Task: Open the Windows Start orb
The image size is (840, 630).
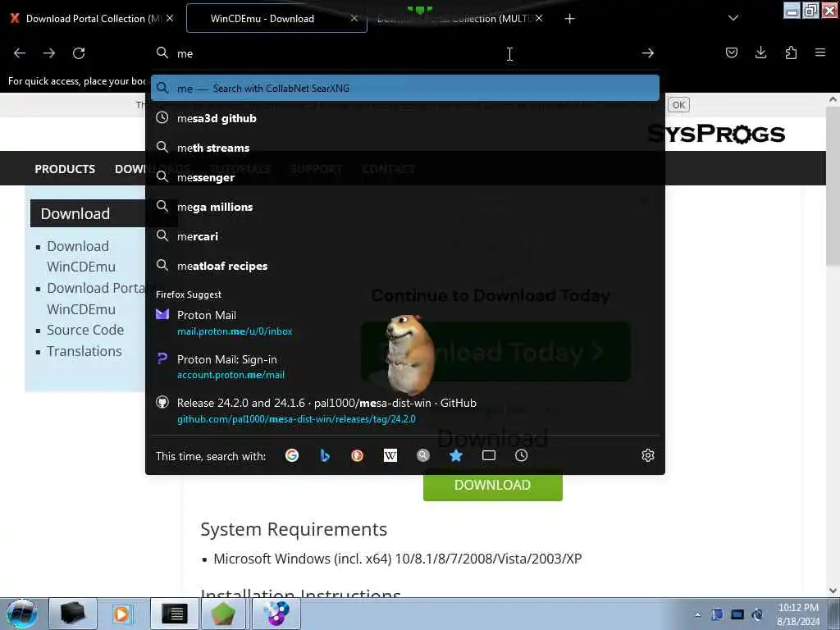Action: pyautogui.click(x=22, y=614)
